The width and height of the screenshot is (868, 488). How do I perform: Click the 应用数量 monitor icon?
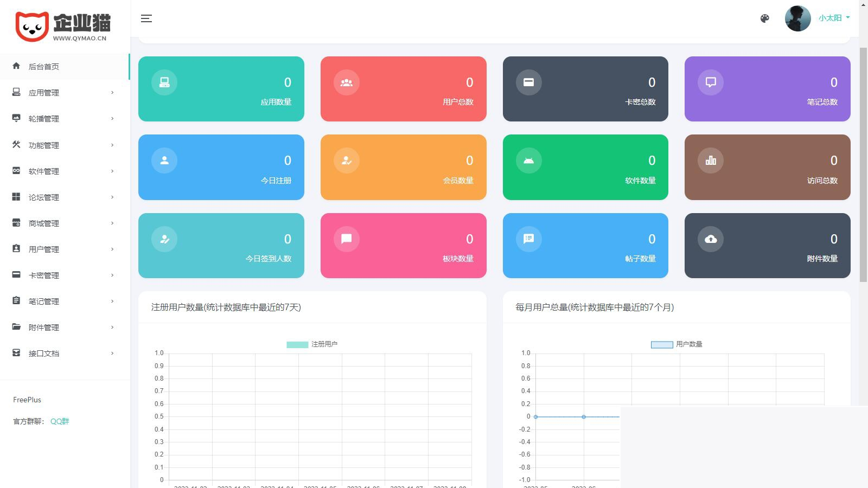[164, 82]
